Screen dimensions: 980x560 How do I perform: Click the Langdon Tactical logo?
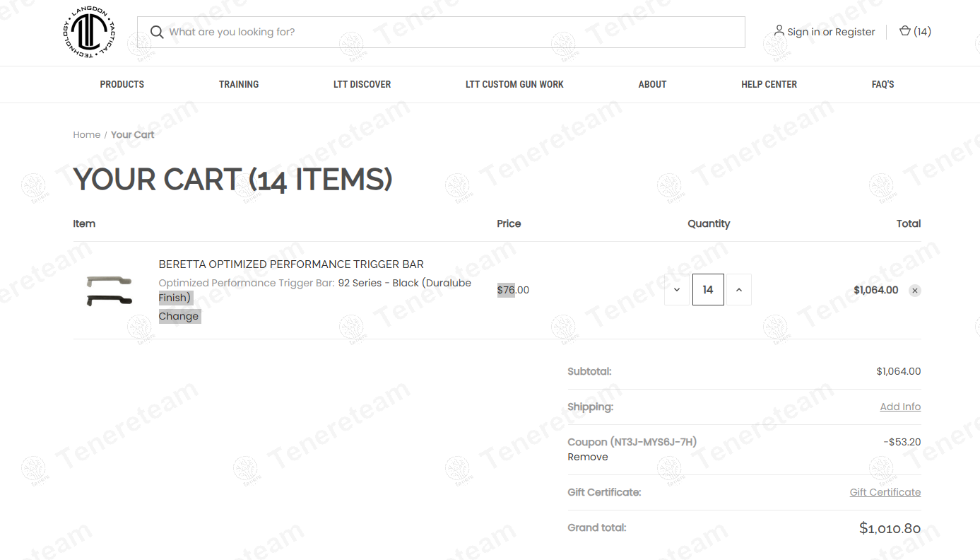pyautogui.click(x=88, y=33)
